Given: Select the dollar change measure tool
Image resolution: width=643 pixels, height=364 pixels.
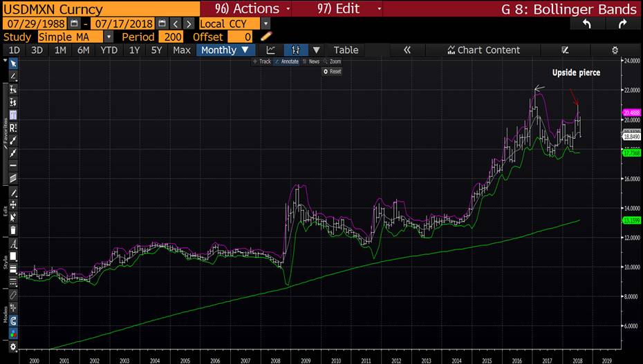Looking at the screenshot, I should click(13, 102).
